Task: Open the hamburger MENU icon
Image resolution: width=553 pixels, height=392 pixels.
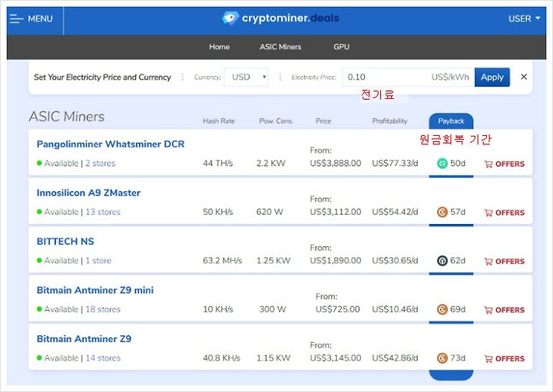Action: pos(16,18)
